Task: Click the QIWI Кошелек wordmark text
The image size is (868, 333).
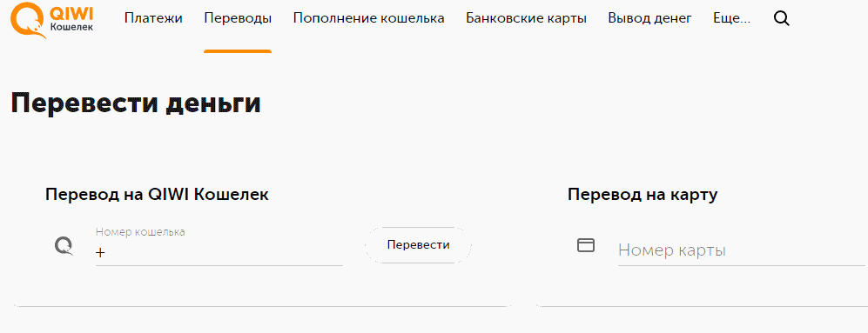Action: (x=71, y=19)
